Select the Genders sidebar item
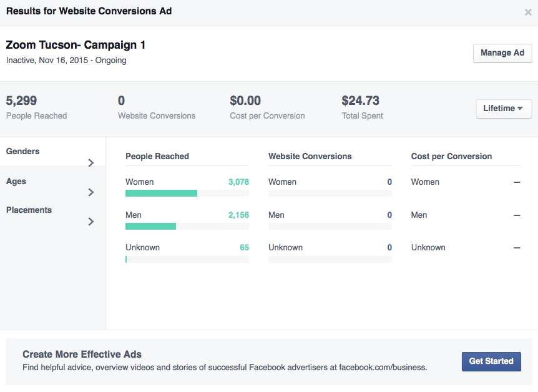The image size is (538, 392). click(22, 151)
